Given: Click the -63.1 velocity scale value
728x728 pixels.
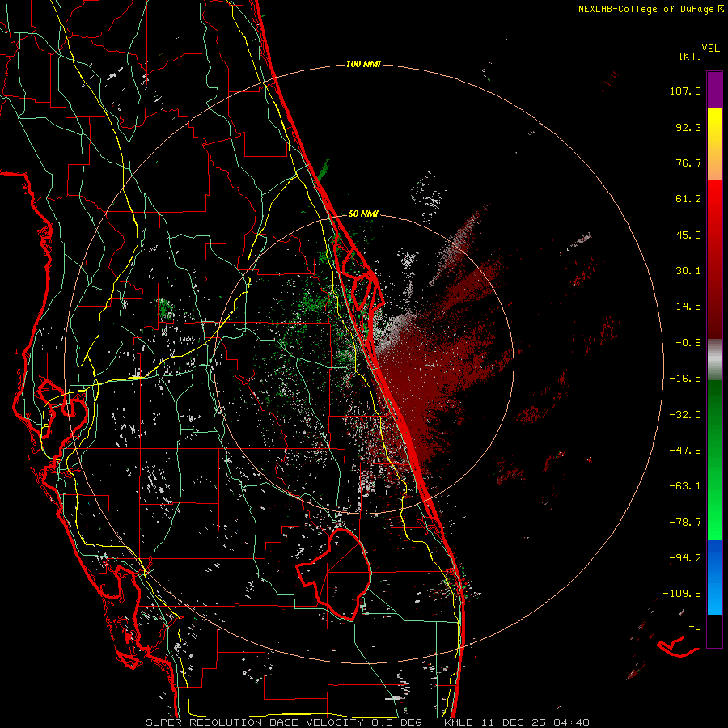Looking at the screenshot, I should 685,486.
